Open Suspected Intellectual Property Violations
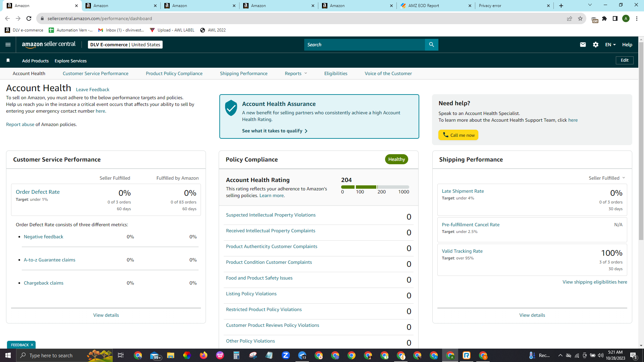This screenshot has width=644, height=362. 271,215
